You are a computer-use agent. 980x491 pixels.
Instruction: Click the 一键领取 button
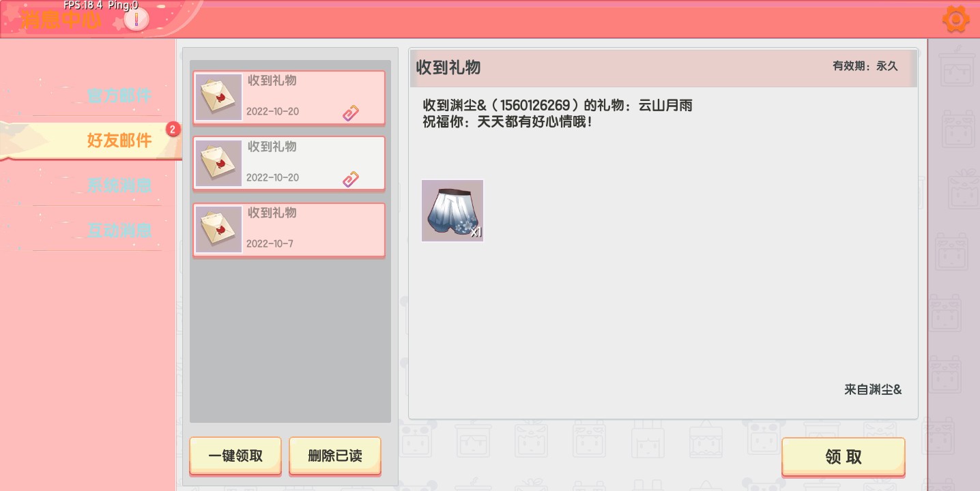click(235, 456)
